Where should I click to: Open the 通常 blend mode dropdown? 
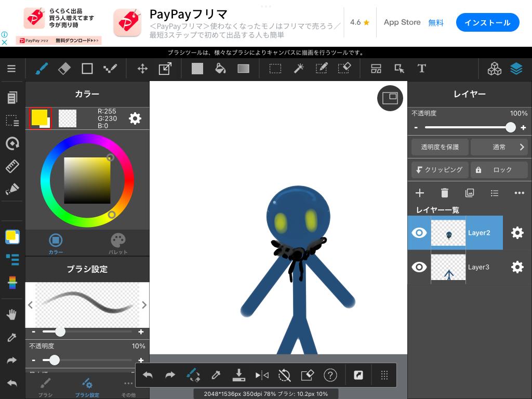499,147
